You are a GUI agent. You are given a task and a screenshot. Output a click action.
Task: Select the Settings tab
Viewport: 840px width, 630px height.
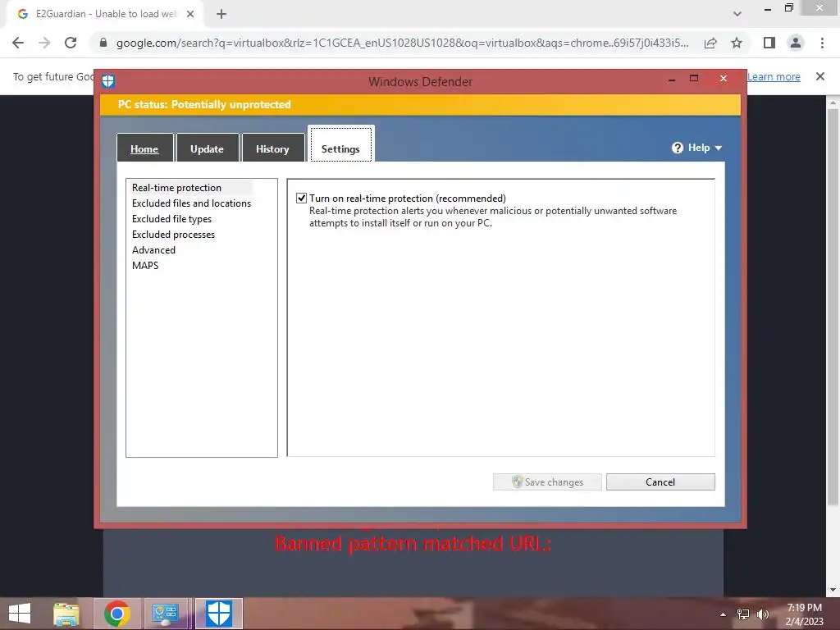click(340, 144)
